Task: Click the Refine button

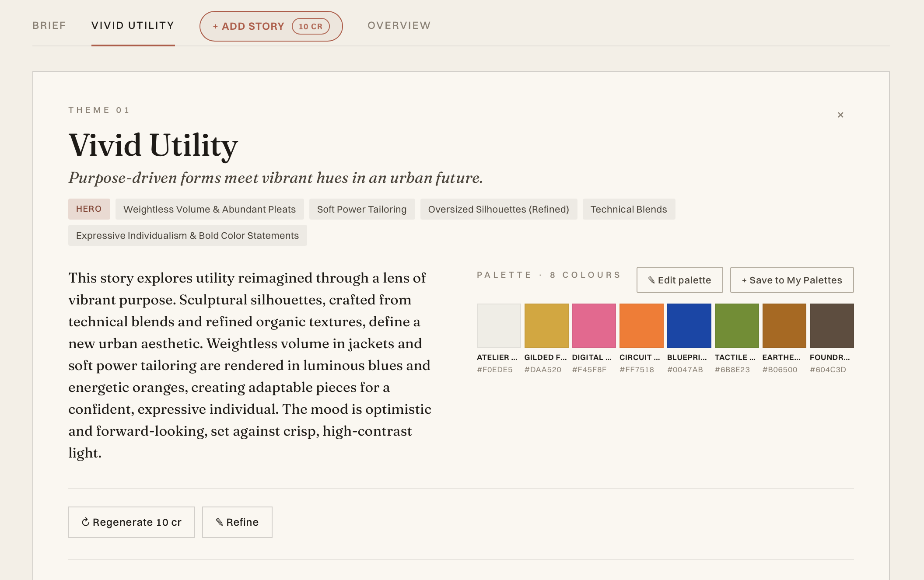Action: 237,522
